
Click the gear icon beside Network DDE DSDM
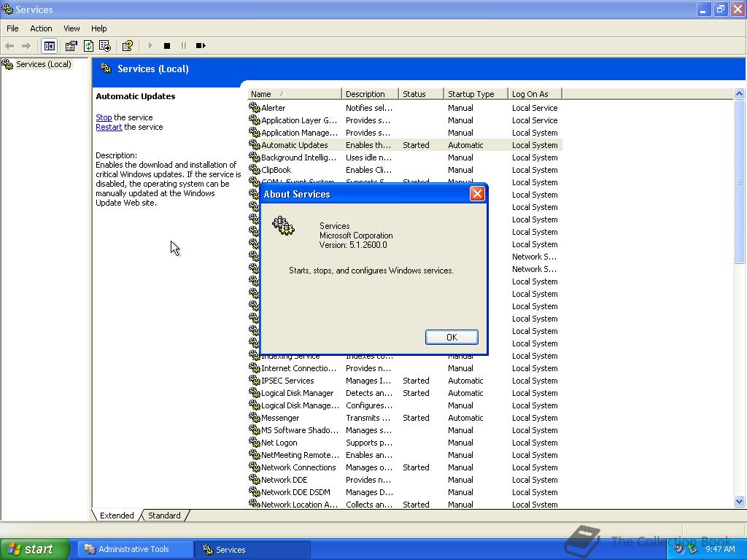coord(255,492)
